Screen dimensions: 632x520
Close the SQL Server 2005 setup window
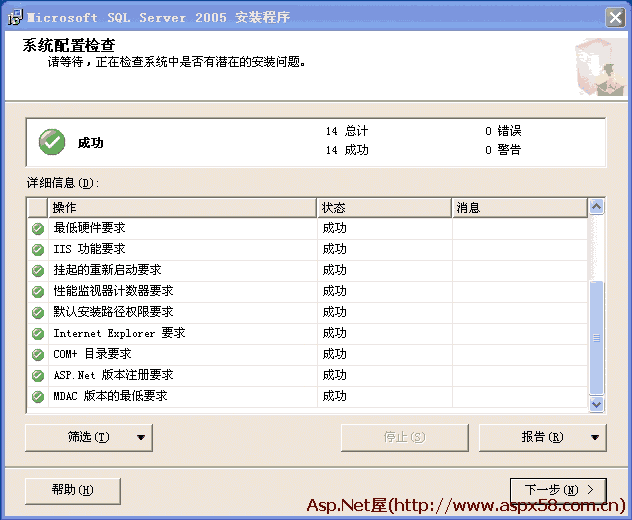(x=615, y=18)
